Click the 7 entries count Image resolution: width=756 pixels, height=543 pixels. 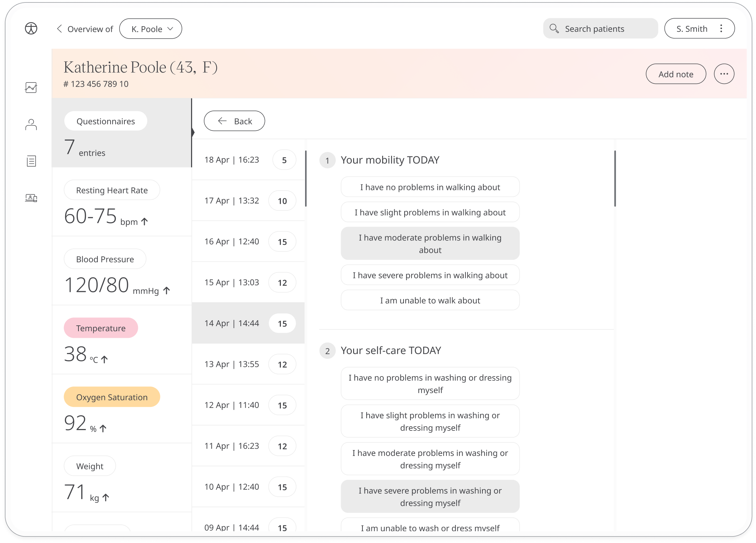tap(85, 147)
